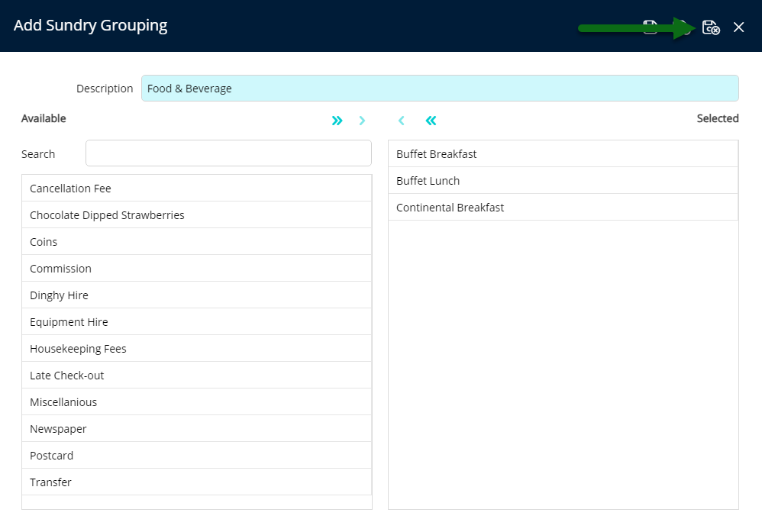Click the double-left arrow to remove all
The height and width of the screenshot is (532, 762).
(x=431, y=121)
